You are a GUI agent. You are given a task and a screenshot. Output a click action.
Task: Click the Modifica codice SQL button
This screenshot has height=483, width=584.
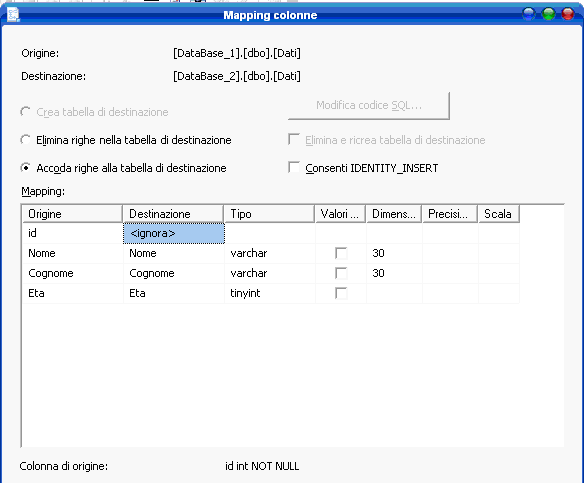369,106
